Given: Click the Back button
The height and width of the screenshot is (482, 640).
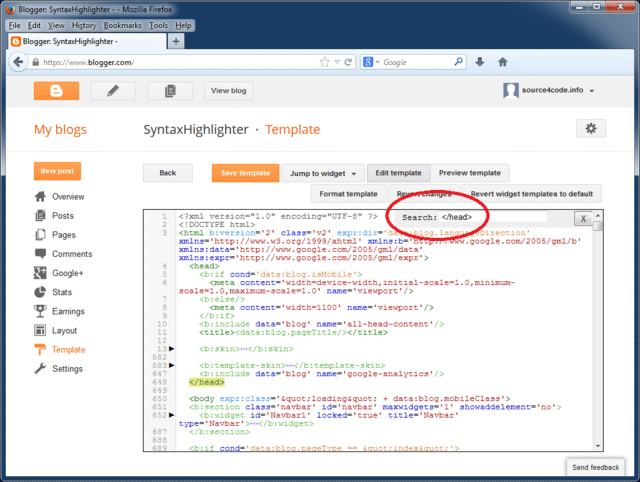Looking at the screenshot, I should (x=168, y=173).
